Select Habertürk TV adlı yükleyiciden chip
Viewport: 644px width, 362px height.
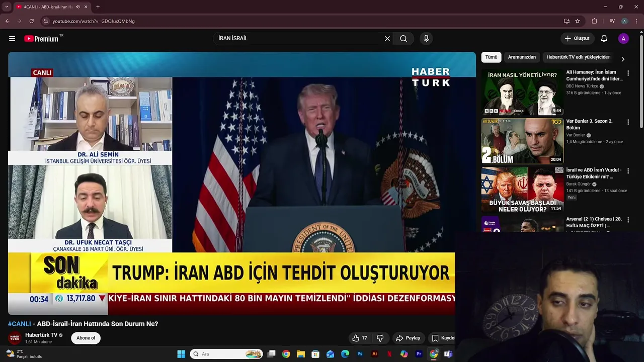578,57
